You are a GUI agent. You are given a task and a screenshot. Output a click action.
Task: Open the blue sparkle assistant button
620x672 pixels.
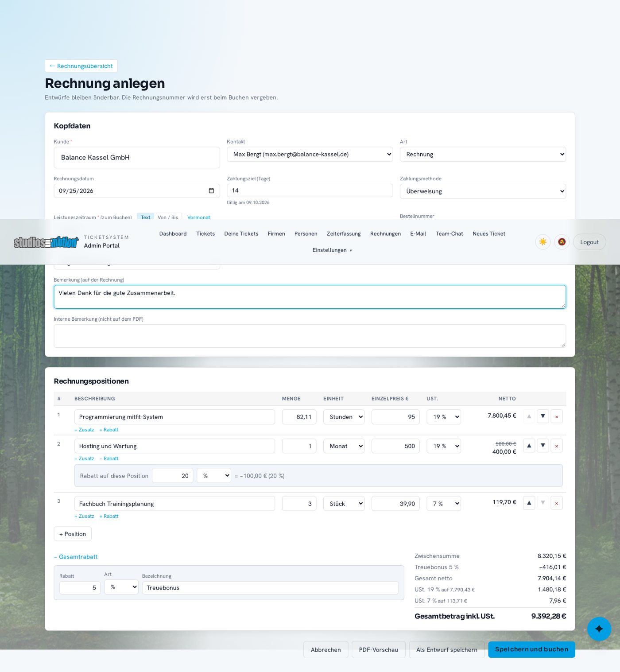599,629
